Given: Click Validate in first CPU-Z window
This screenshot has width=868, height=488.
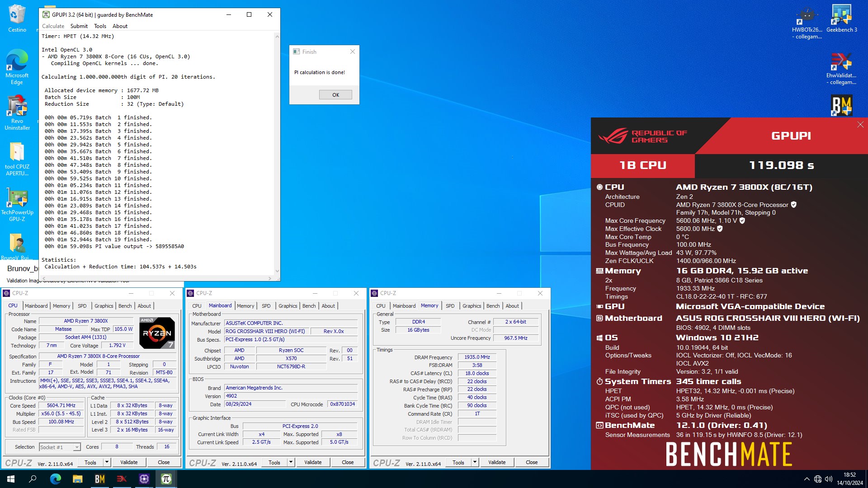Looking at the screenshot, I should click(129, 462).
